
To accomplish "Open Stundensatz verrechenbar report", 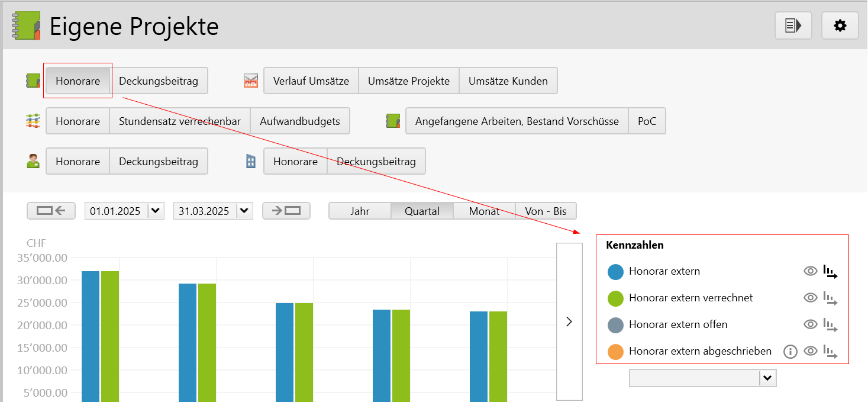I will point(180,121).
